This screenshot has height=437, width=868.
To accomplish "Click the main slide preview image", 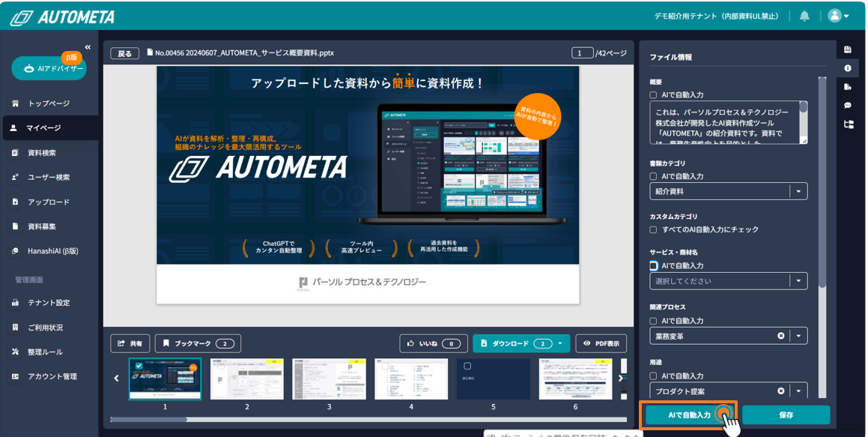I will coord(368,185).
